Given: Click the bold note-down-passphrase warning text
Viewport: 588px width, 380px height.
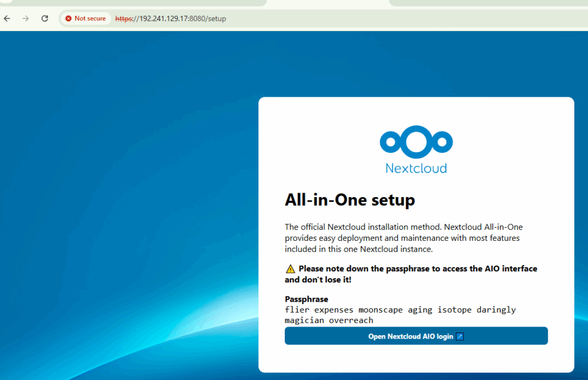Looking at the screenshot, I should coord(417,268).
